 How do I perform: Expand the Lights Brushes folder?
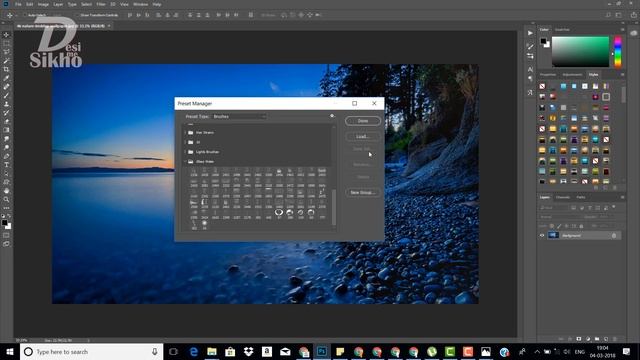click(185, 152)
